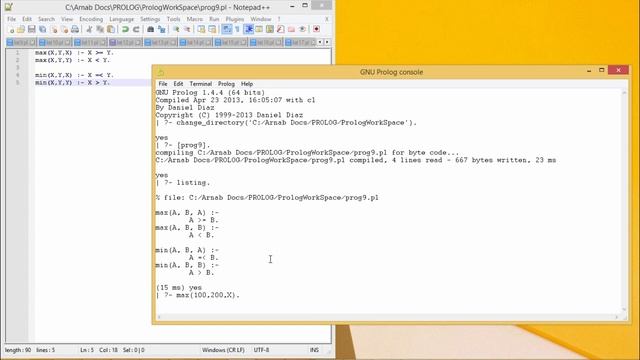The height and width of the screenshot is (360, 640).
Task: Click the Zoom Out toolbar icon
Action: [187, 29]
